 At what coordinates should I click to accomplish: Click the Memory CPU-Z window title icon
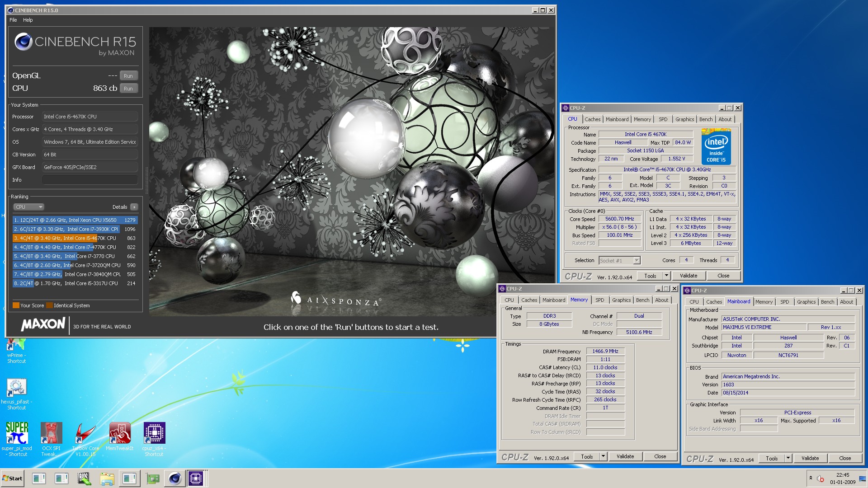(x=502, y=289)
